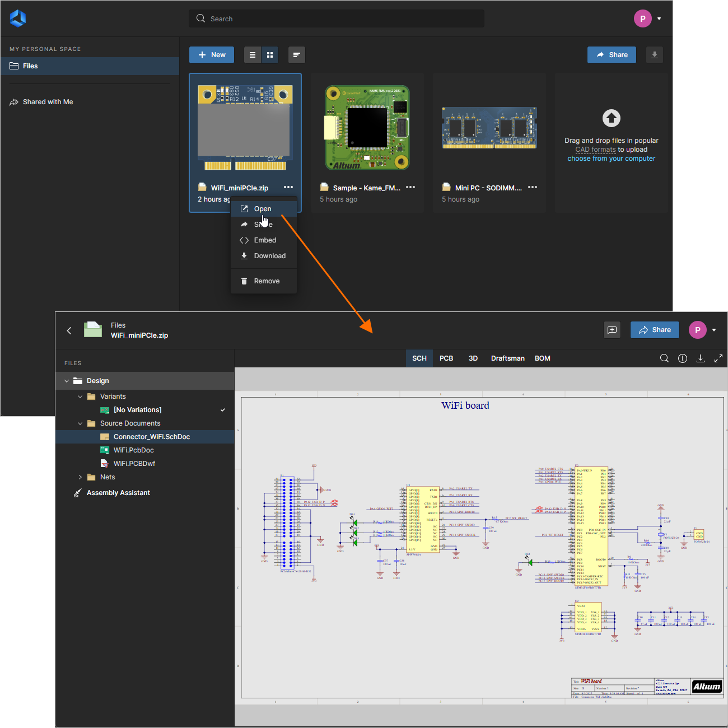Open the user avatar dropdown arrow in top window
728x728 pixels.
(x=659, y=18)
